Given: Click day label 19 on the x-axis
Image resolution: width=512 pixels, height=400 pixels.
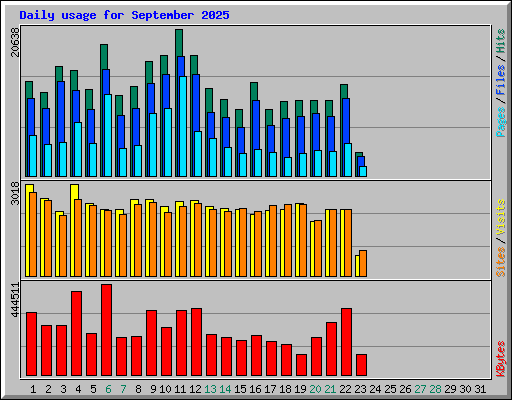Looking at the screenshot, I should point(300,389).
